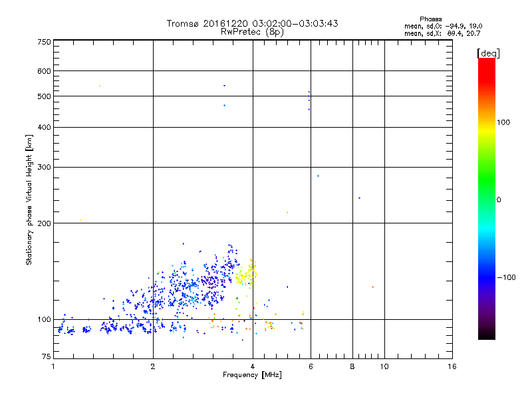Click the 'Frequency [MHz]' x-axis label
Viewport: 532px width, 399px height.
pos(252,375)
